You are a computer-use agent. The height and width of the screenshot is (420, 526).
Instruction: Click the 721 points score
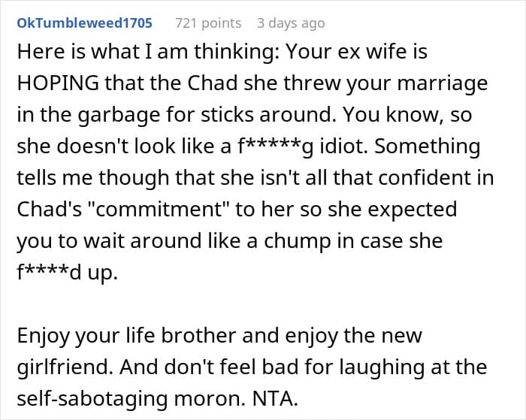coord(208,23)
